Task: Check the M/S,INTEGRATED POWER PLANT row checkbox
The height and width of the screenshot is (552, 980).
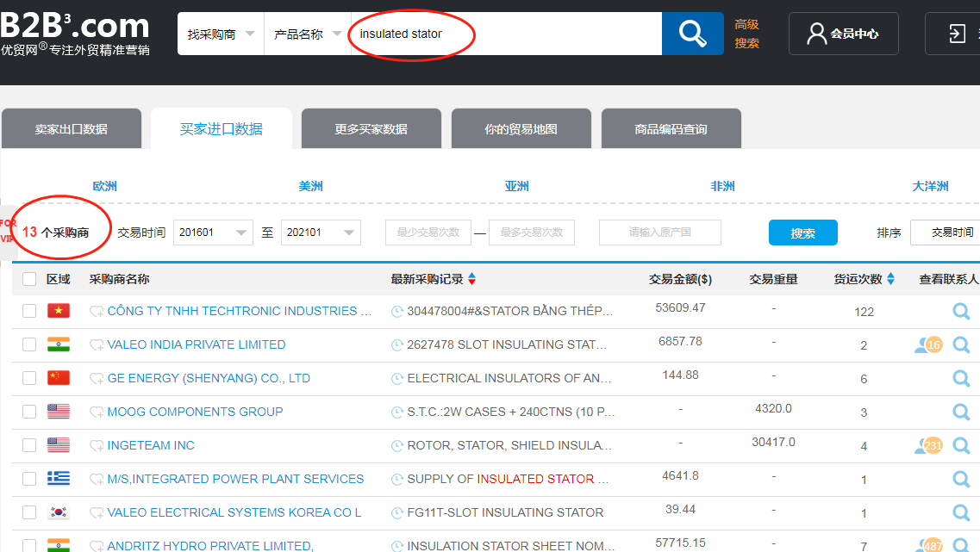Action: (x=29, y=479)
